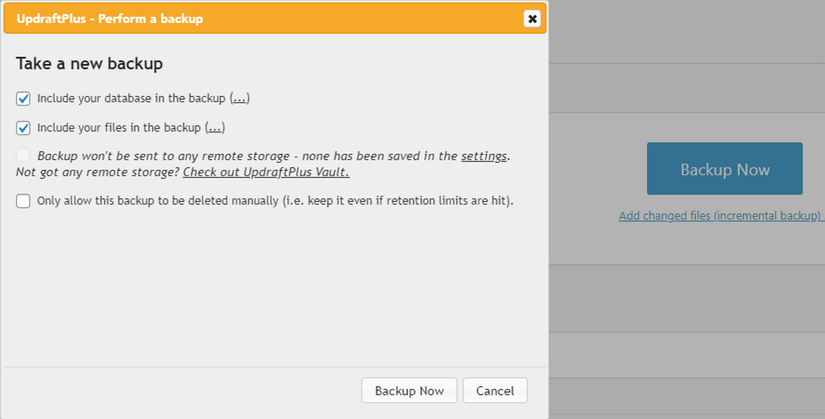Open Add changed files incremental backup link
The height and width of the screenshot is (419, 825).
click(x=720, y=216)
